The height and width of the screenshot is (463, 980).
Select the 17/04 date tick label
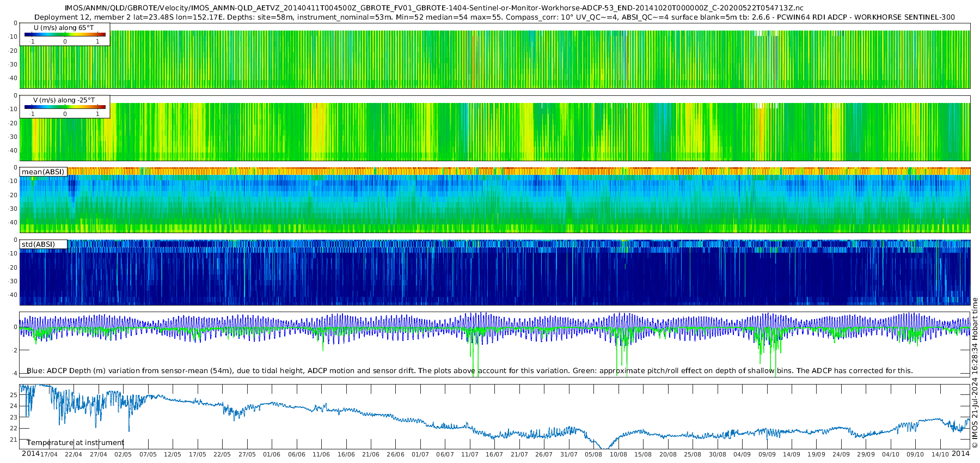(x=48, y=454)
